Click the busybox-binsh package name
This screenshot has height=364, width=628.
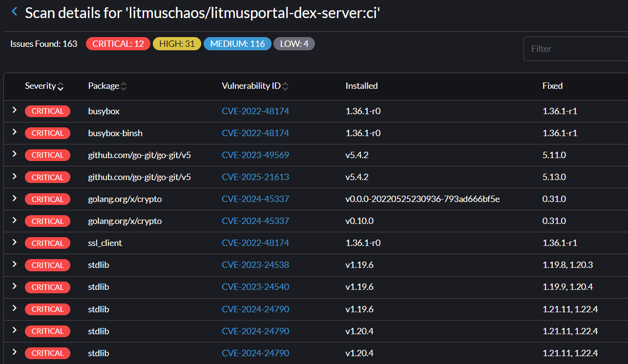click(115, 133)
